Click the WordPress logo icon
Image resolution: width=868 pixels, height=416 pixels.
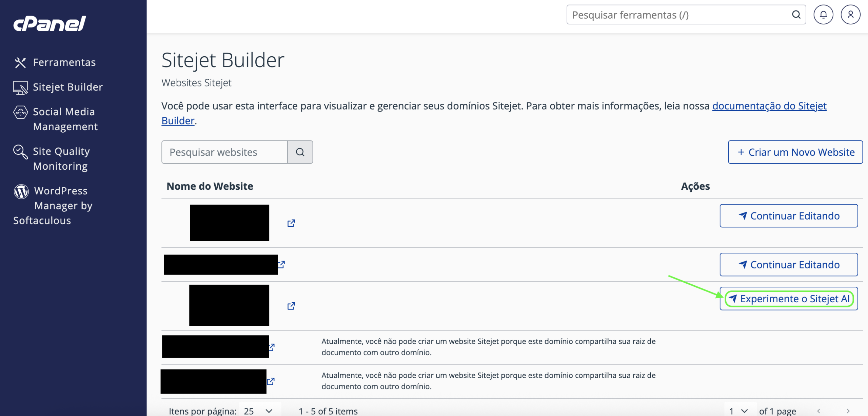point(21,191)
